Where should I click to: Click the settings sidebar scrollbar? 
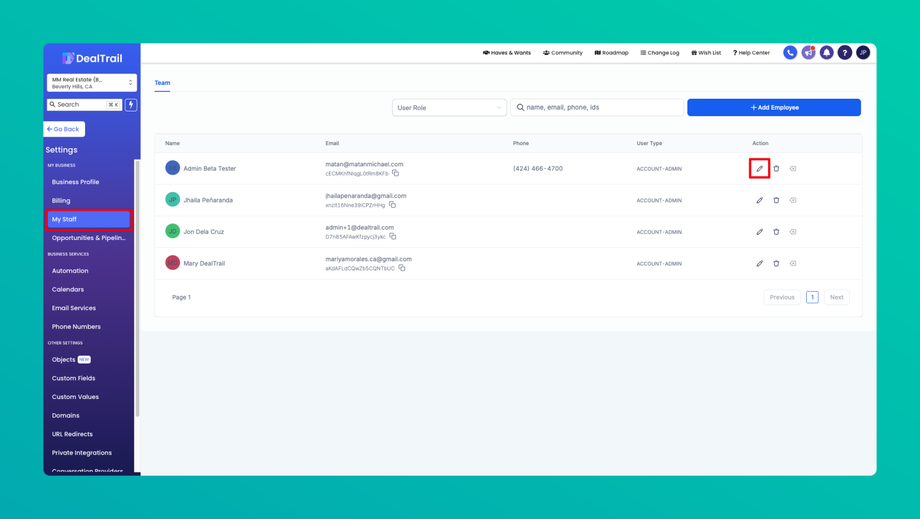point(137,287)
